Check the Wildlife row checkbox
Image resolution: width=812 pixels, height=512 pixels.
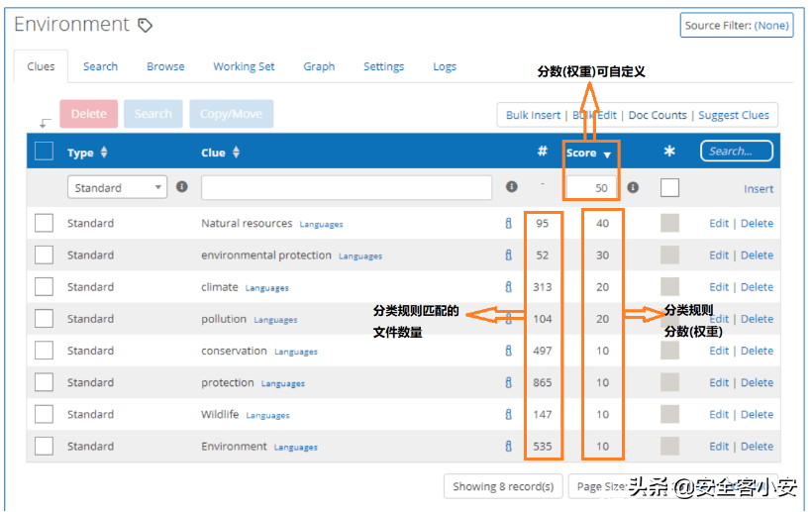tap(44, 414)
